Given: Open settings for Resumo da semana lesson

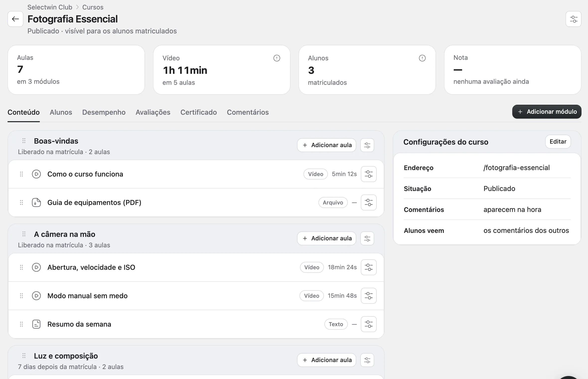Looking at the screenshot, I should tap(369, 324).
